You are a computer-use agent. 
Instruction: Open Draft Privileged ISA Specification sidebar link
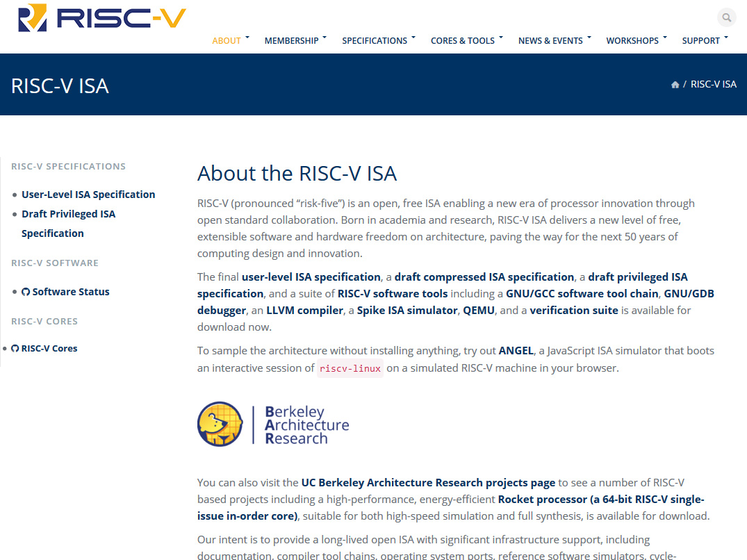(x=68, y=214)
